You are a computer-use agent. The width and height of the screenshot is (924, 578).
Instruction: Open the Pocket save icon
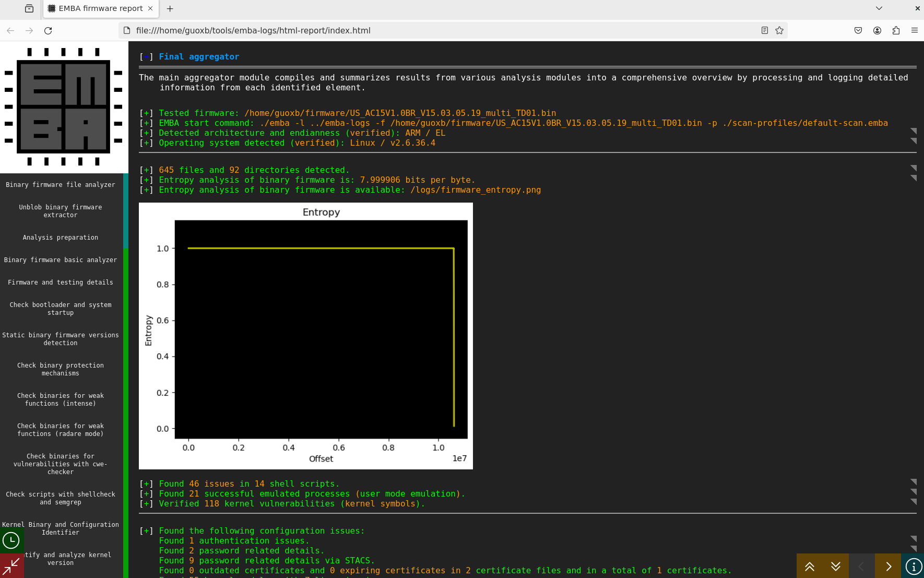click(x=858, y=30)
